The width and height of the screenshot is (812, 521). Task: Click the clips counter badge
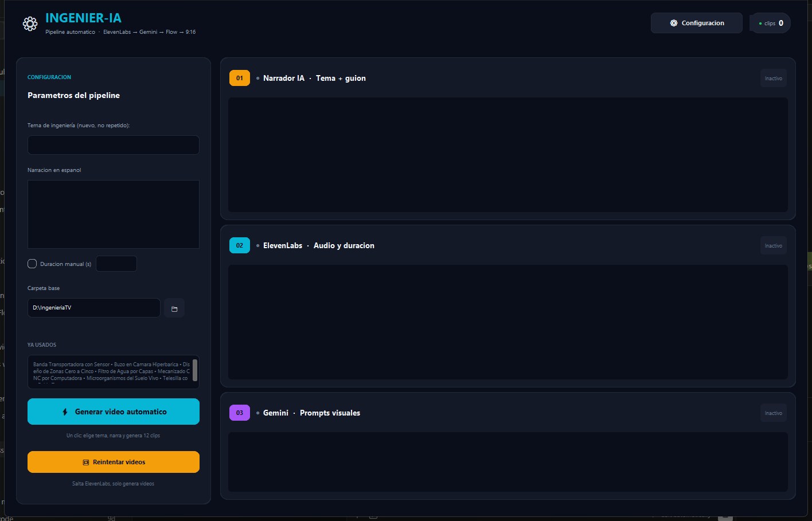[x=770, y=23]
